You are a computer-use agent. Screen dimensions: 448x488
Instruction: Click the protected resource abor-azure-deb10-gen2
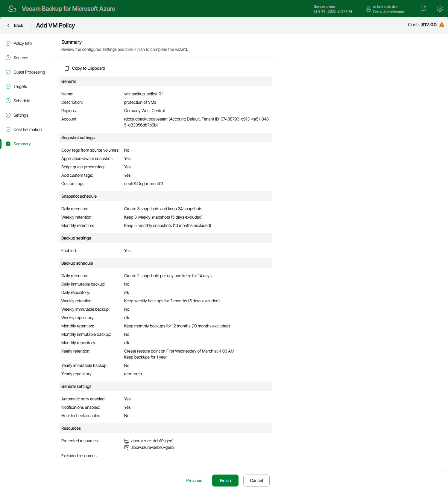coord(153,447)
